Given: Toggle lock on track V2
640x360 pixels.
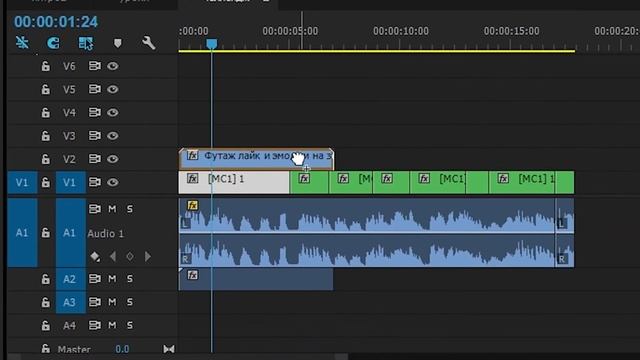Looking at the screenshot, I should pos(46,159).
